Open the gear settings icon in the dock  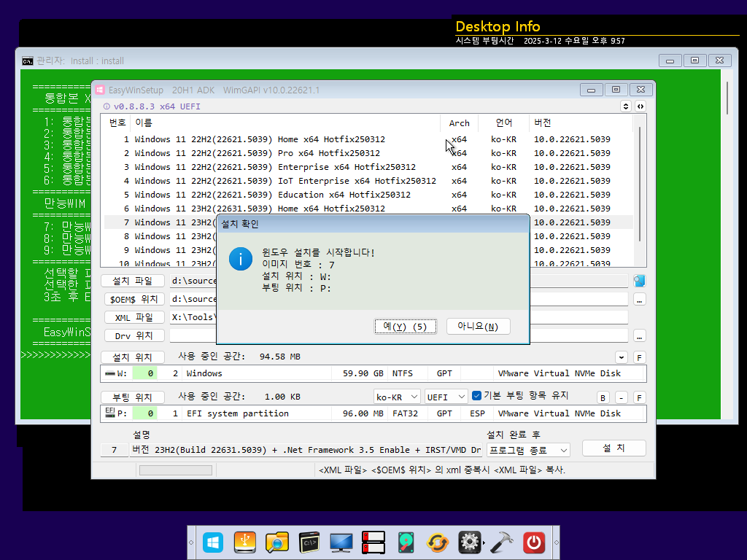pyautogui.click(x=470, y=542)
